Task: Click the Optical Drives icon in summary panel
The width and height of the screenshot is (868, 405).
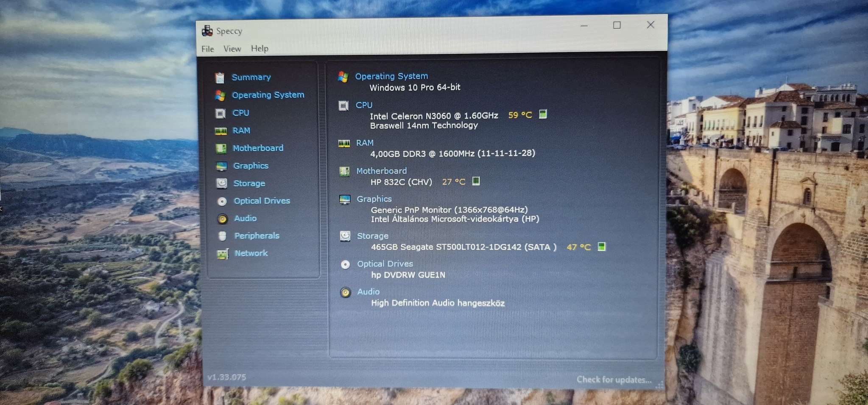Action: click(x=346, y=264)
